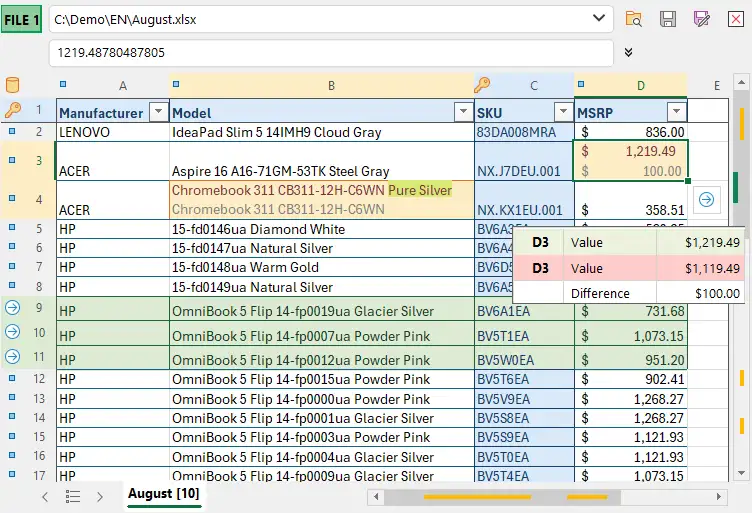Click the formula bar value field

331,53
